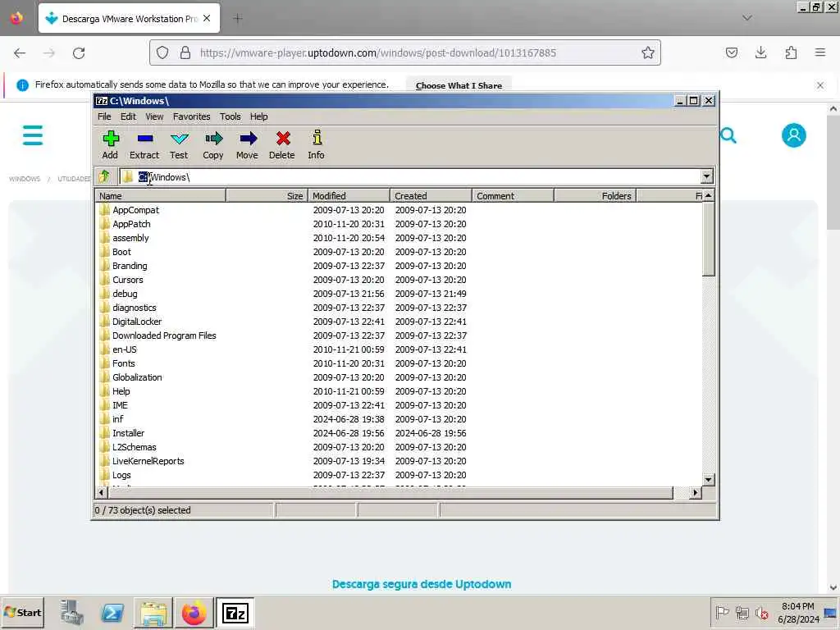This screenshot has height=630, width=840.
Task: Click the 7-Zip path input field
Action: click(410, 177)
